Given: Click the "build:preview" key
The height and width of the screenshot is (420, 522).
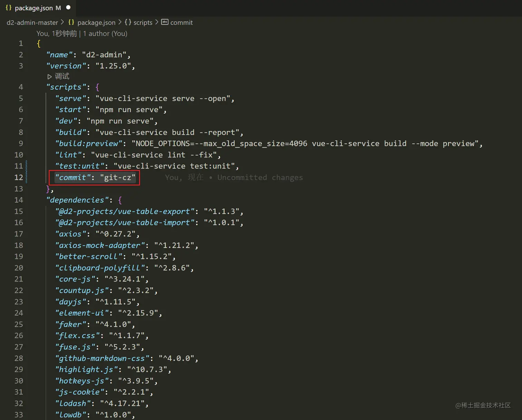Looking at the screenshot, I should pos(88,144).
